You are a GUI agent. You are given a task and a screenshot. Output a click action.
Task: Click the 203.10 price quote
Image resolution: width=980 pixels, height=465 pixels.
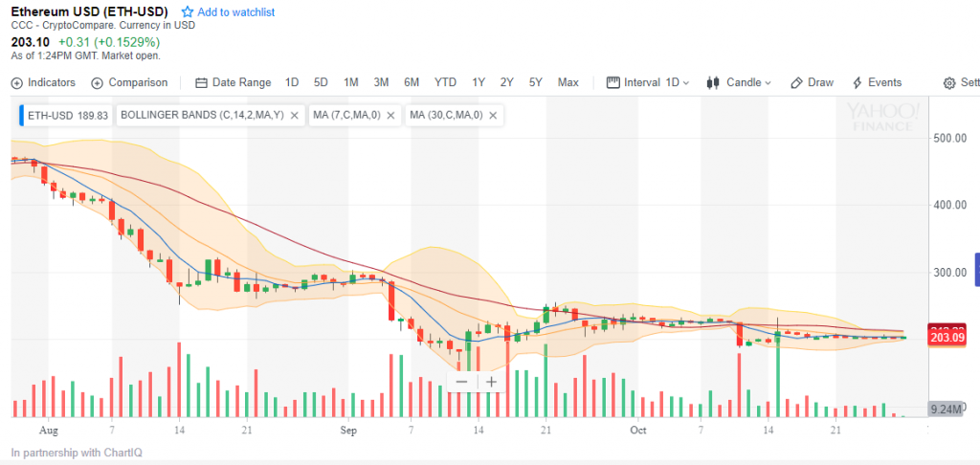[x=32, y=42]
